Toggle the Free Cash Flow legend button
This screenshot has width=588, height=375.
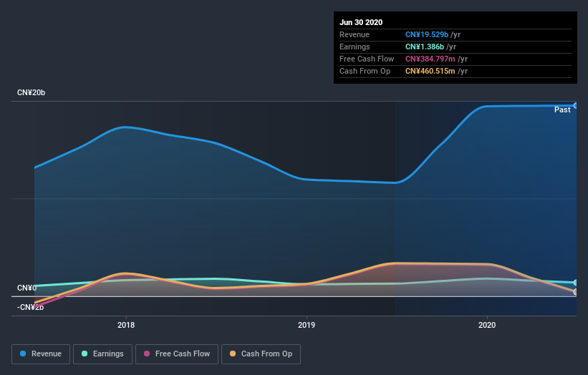click(x=177, y=354)
